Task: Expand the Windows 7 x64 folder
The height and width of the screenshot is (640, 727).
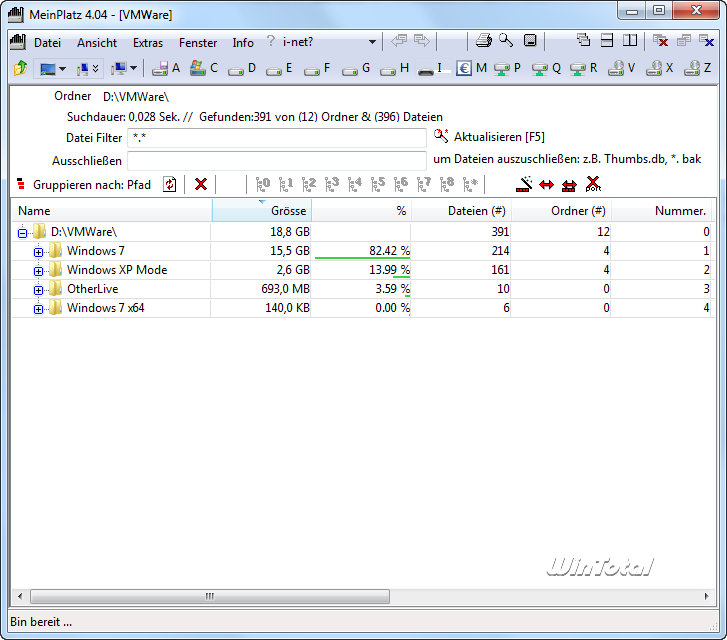Action: tap(38, 309)
